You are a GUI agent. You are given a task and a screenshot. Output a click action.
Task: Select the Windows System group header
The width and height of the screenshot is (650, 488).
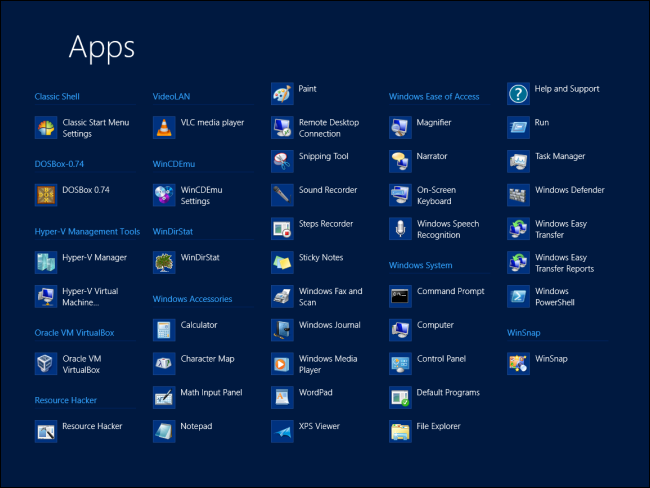click(420, 265)
